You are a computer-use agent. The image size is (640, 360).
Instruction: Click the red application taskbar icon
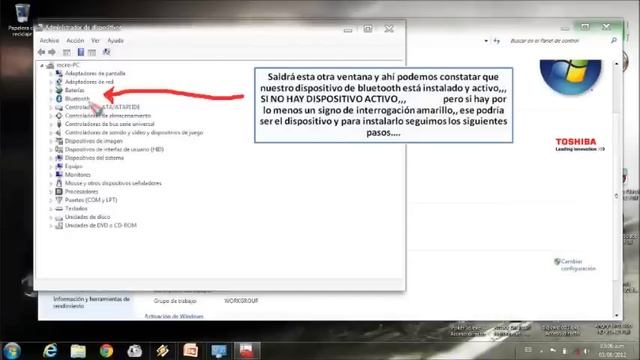[247, 351]
